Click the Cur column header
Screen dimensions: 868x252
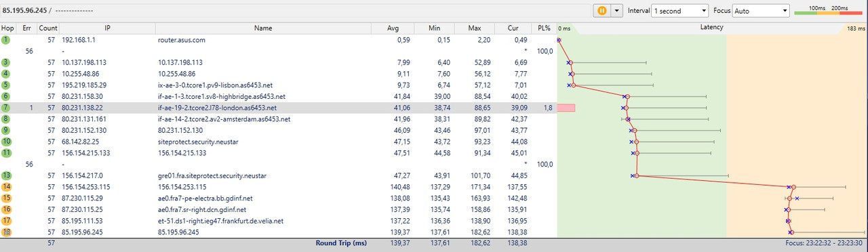tap(513, 28)
